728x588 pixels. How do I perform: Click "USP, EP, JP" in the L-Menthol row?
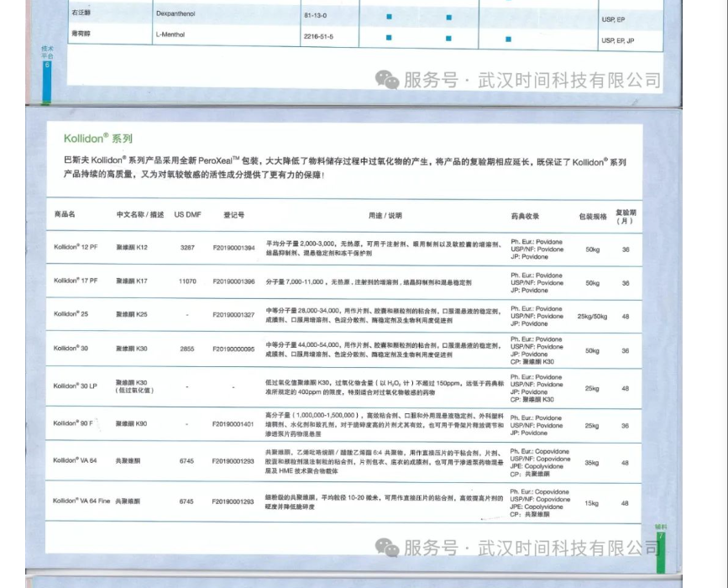617,41
